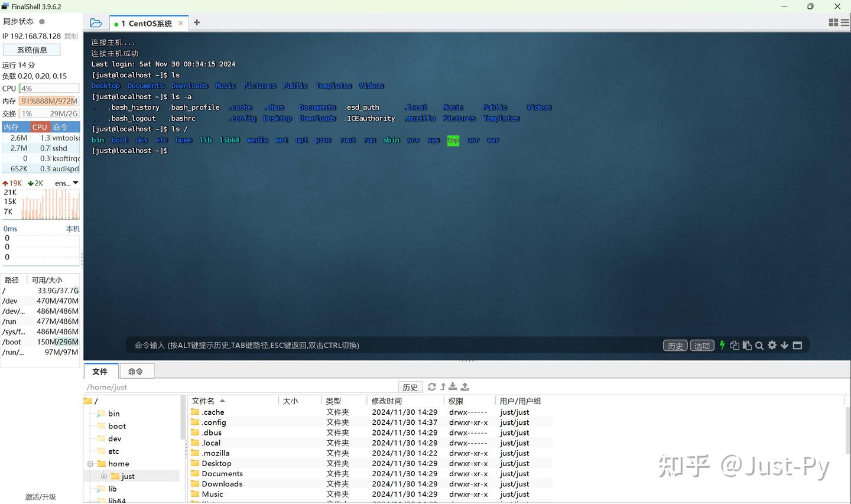Image resolution: width=851 pixels, height=504 pixels.
Task: Select lib folder in directory tree
Action: [112, 489]
